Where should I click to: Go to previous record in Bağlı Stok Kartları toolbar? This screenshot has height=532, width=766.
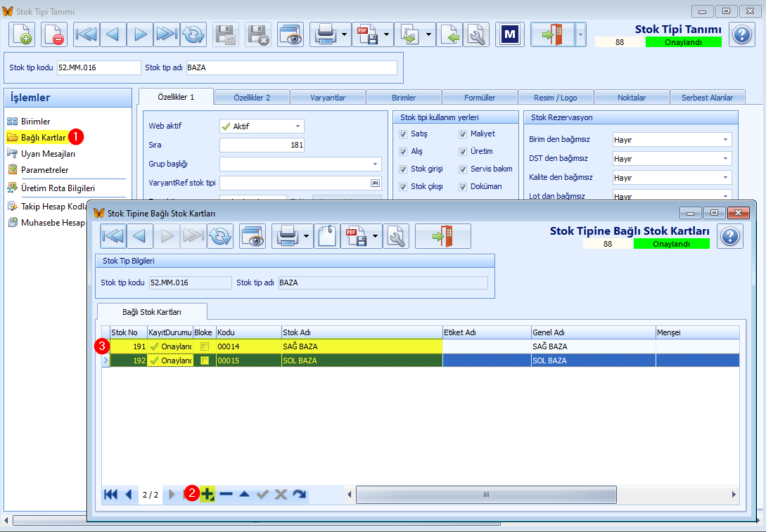point(140,236)
